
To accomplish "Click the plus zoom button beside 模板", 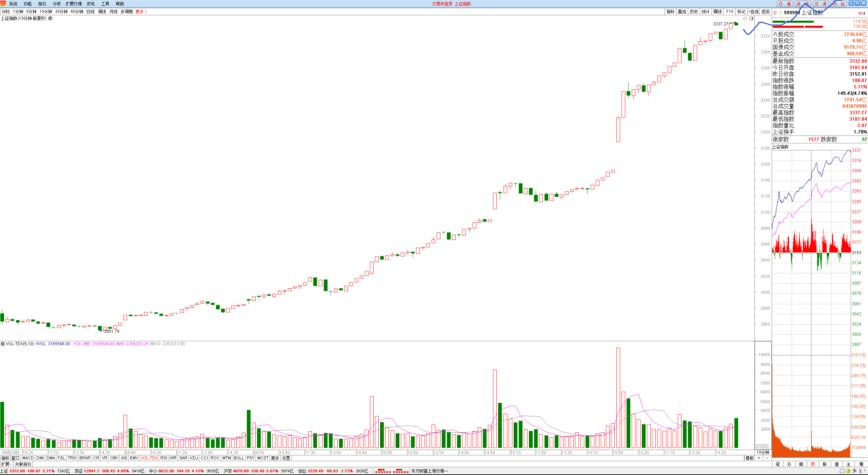I will click(x=759, y=458).
